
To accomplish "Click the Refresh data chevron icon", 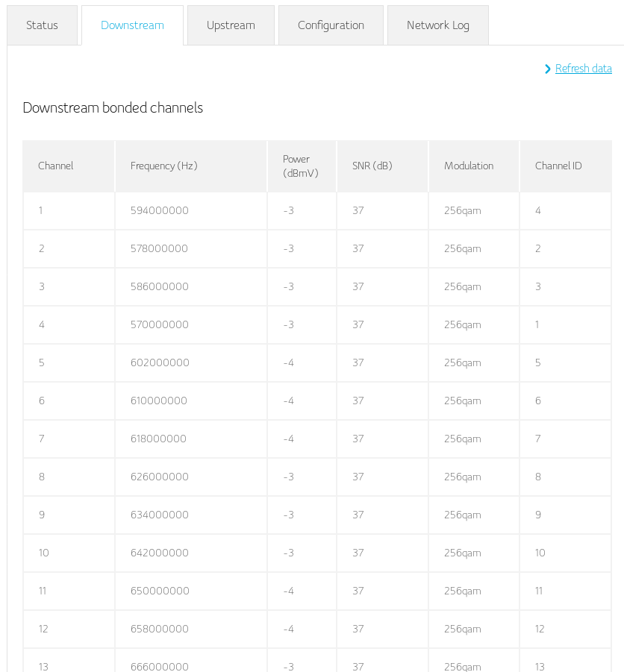I will point(548,69).
